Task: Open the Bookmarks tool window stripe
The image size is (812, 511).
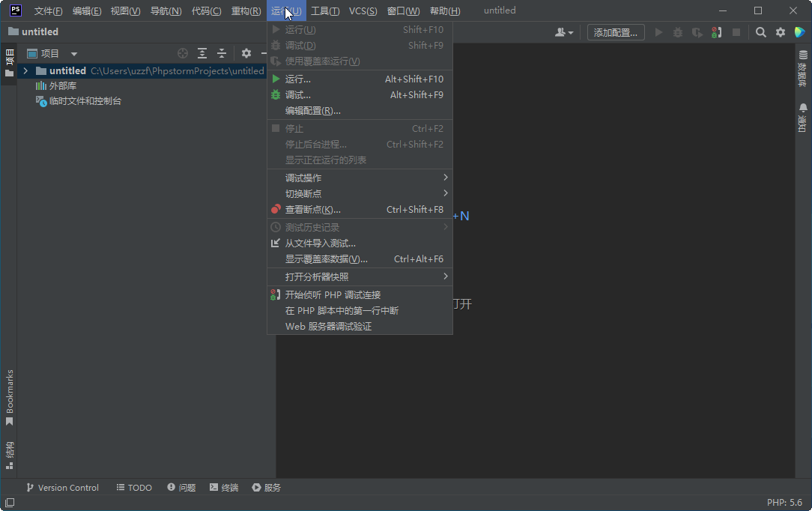Action: tap(9, 398)
